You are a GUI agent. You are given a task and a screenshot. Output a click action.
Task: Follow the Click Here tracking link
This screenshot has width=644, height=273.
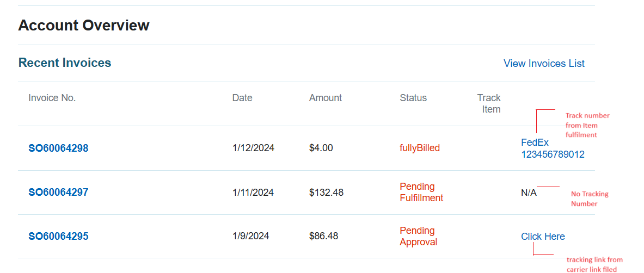pos(543,237)
